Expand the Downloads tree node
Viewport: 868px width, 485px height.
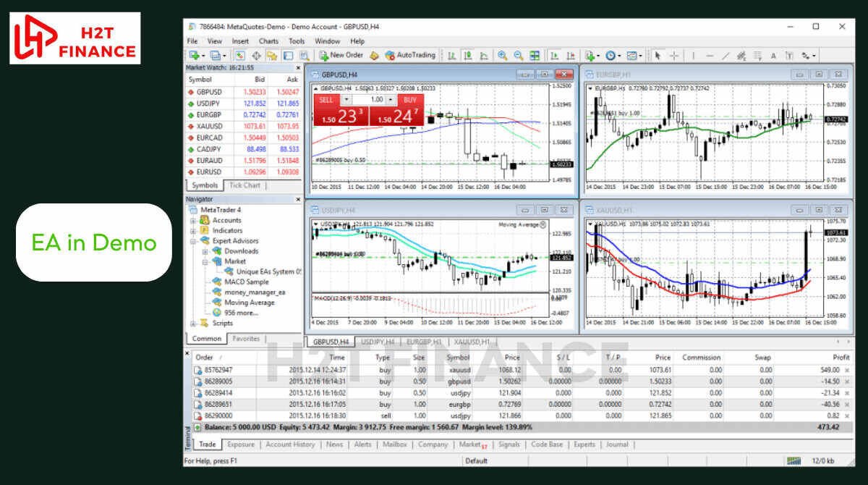click(205, 251)
